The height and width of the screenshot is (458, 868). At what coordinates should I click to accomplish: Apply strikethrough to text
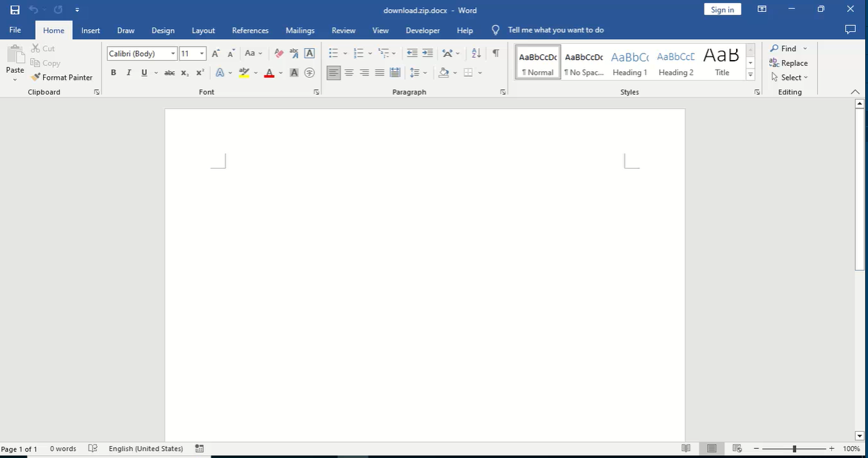(x=169, y=73)
